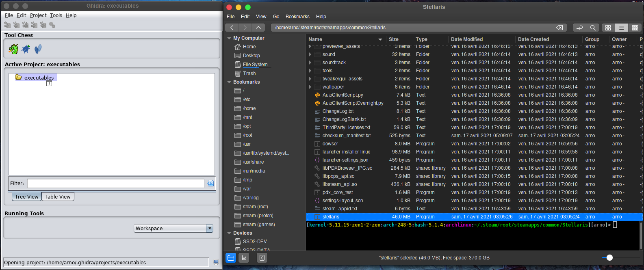Select the settings-layout.json file
644x270 pixels.
coord(343,201)
